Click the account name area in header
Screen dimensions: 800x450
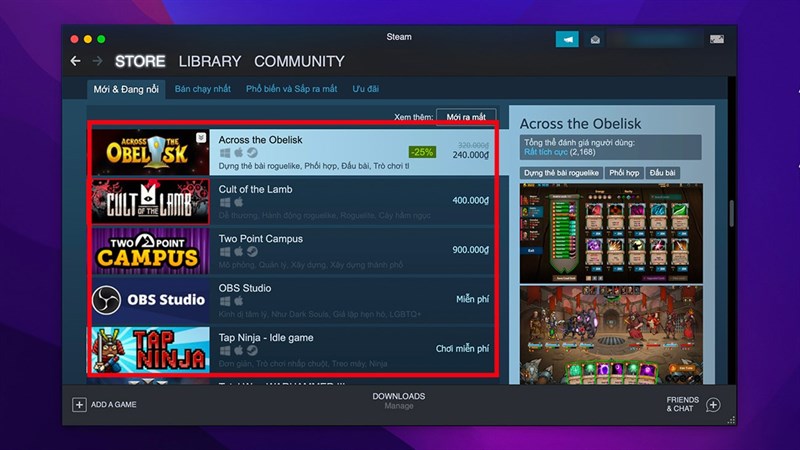tap(655, 39)
